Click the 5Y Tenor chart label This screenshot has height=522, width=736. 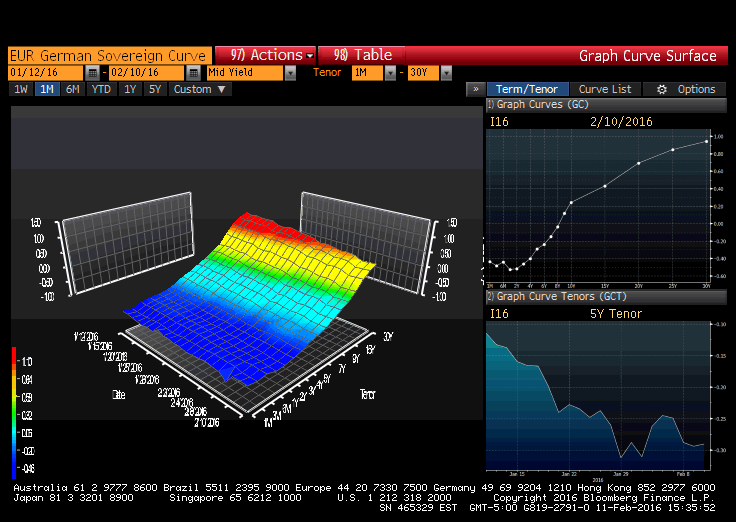[615, 314]
